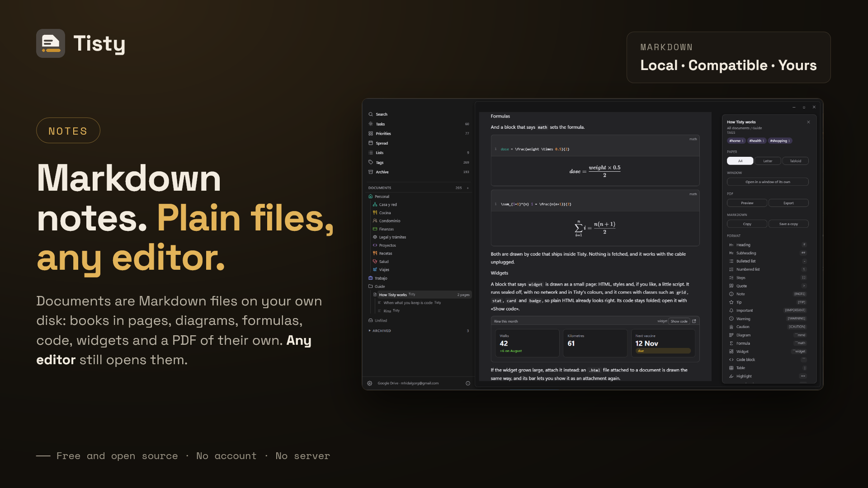Click the Unfiled inbox icon
Image resolution: width=868 pixels, height=488 pixels.
click(371, 321)
